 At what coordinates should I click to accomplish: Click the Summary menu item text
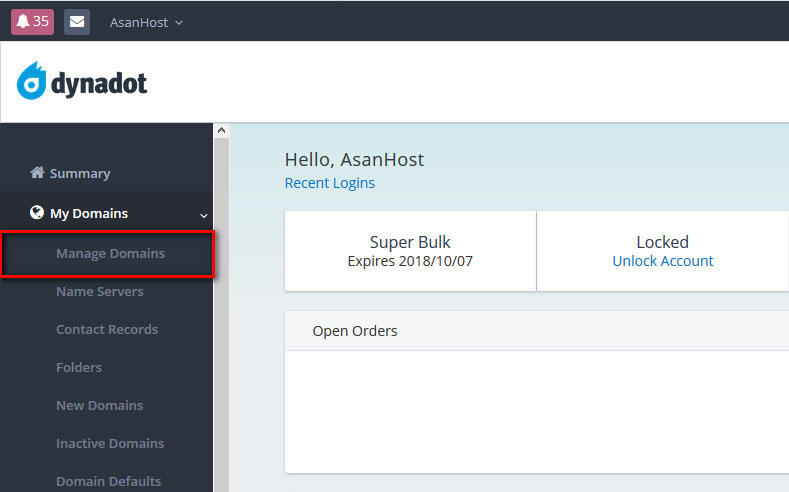point(80,174)
